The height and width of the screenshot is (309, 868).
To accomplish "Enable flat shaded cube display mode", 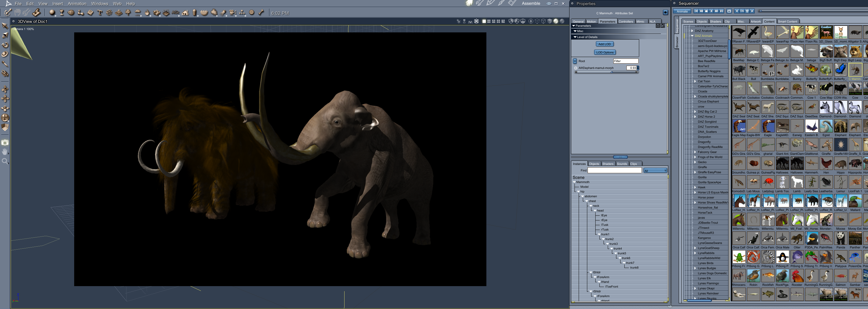I will 550,21.
